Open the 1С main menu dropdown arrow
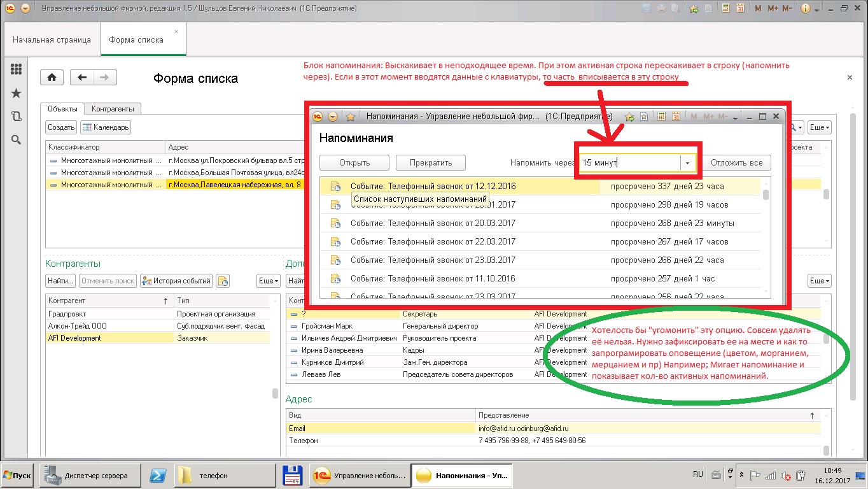868x489 pixels. click(x=25, y=9)
